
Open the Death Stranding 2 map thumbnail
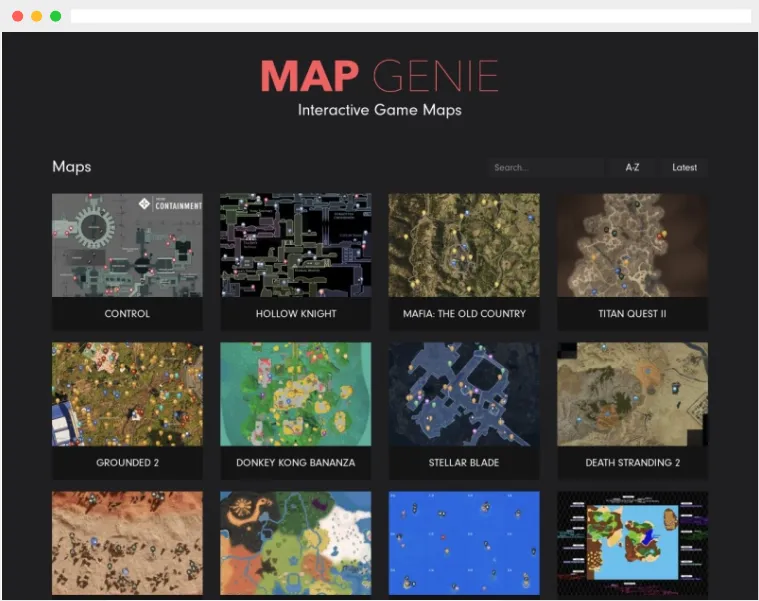pos(632,394)
